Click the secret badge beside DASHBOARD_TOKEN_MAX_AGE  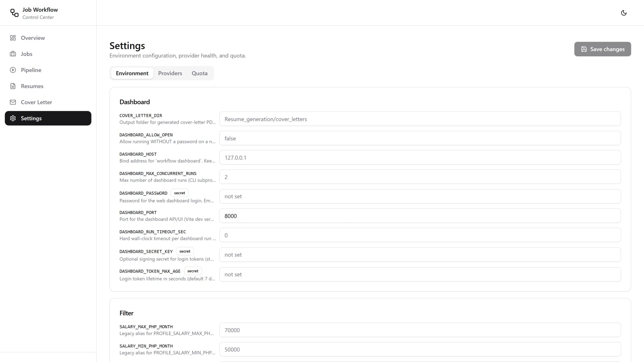[x=193, y=271]
